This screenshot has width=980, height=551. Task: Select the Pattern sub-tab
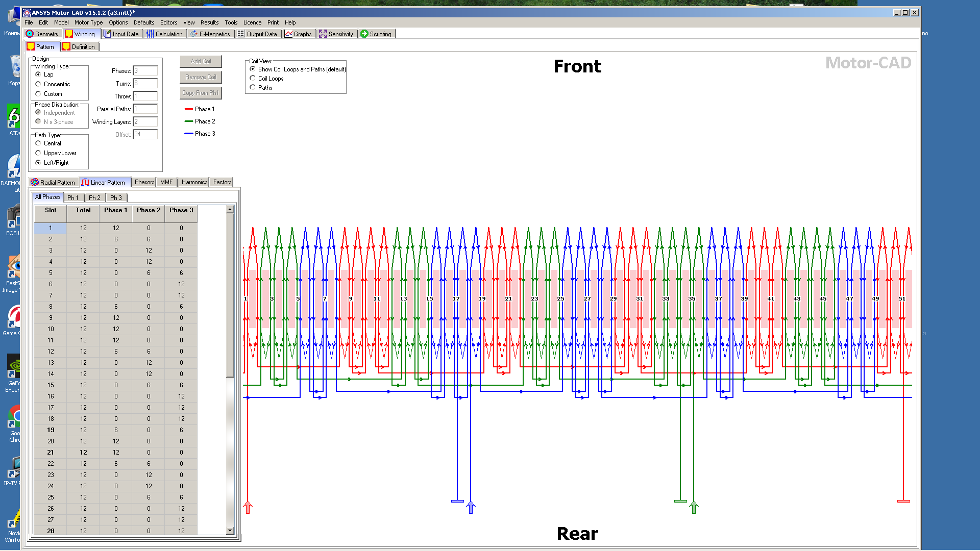pyautogui.click(x=41, y=47)
